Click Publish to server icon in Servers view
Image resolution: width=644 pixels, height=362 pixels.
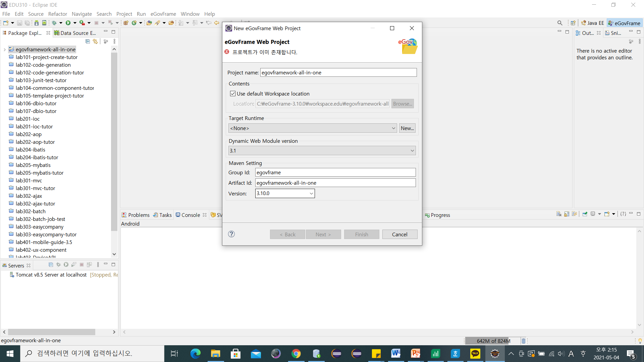click(89, 265)
